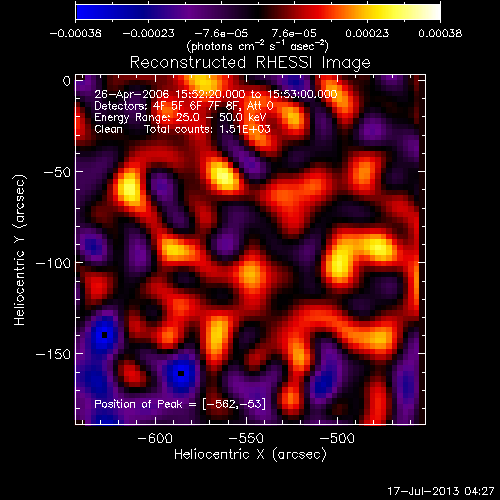This screenshot has width=500, height=500.
Task: Click the black minimum pixel in the far-left blue blob
Action: click(104, 335)
